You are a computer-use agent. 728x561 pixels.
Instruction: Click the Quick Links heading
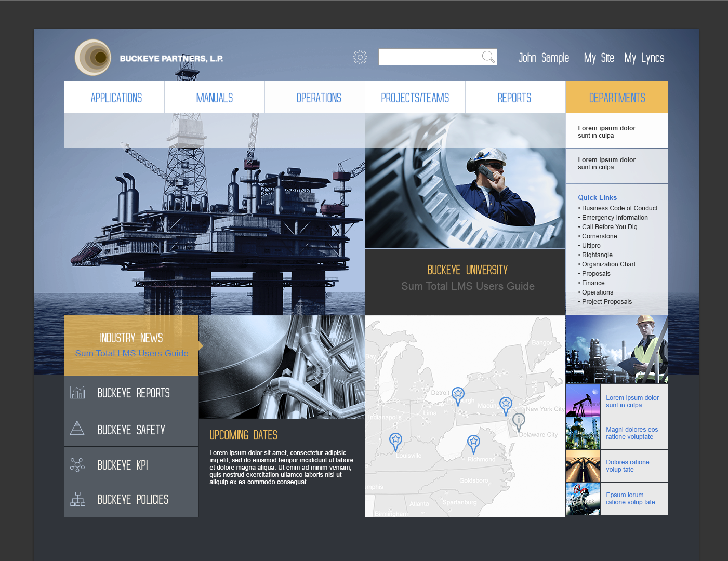tap(598, 197)
